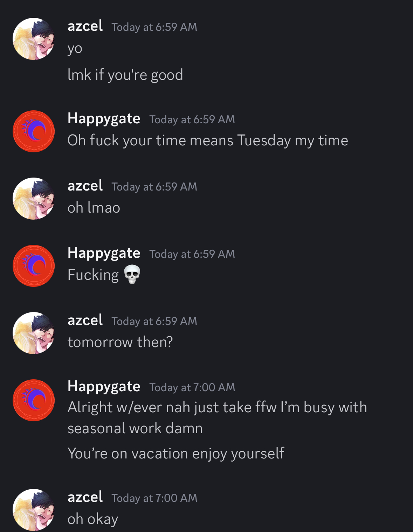The height and width of the screenshot is (532, 413).
Task: Open the azcel username above "yo"
Action: 85,26
